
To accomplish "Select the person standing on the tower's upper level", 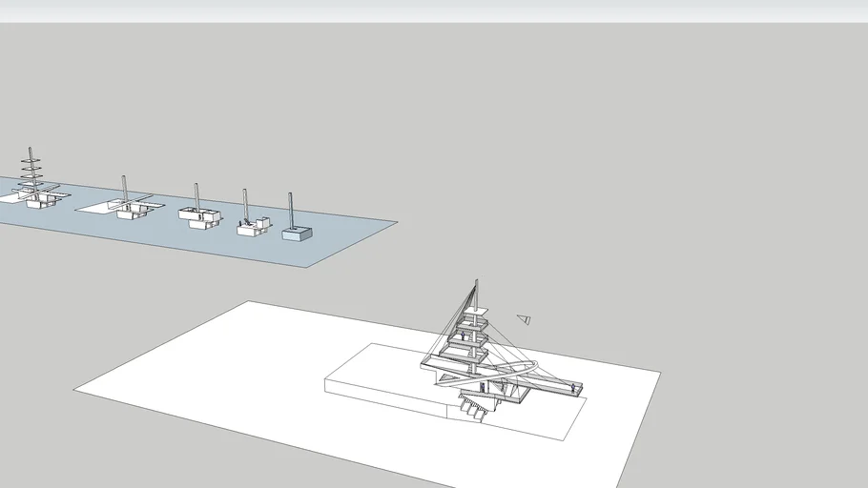I will click(x=465, y=335).
